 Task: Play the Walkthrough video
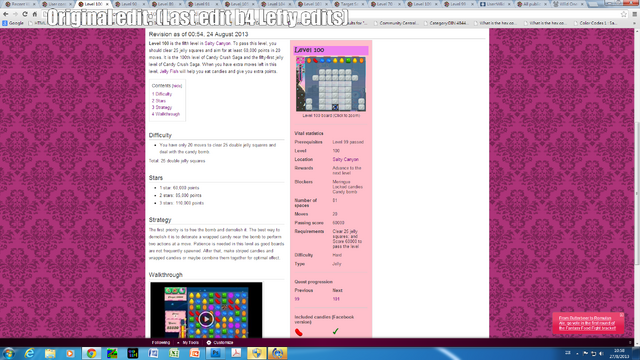tap(206, 319)
